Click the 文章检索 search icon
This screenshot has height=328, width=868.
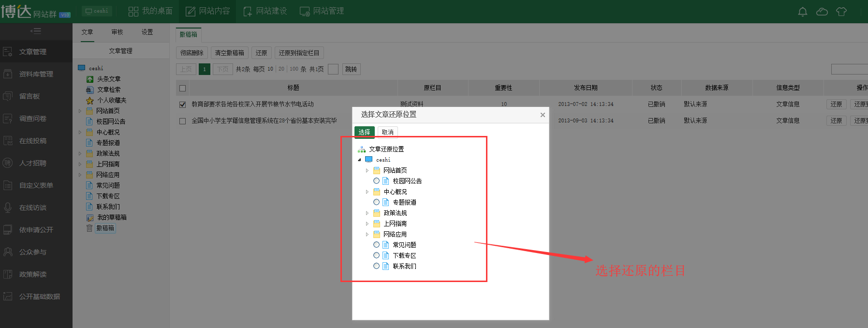tap(90, 89)
